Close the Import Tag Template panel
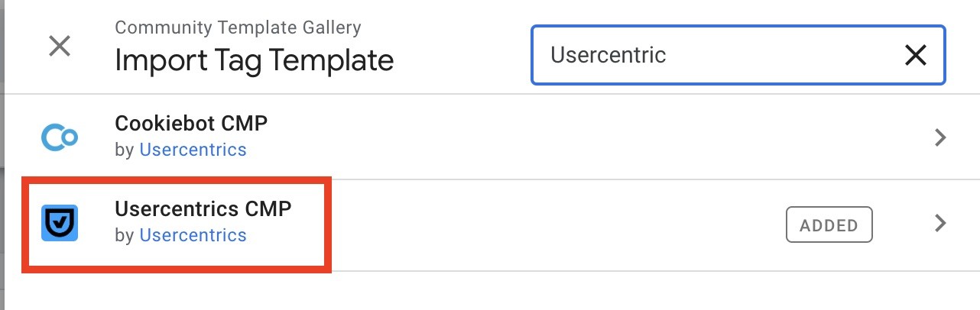 [60, 47]
